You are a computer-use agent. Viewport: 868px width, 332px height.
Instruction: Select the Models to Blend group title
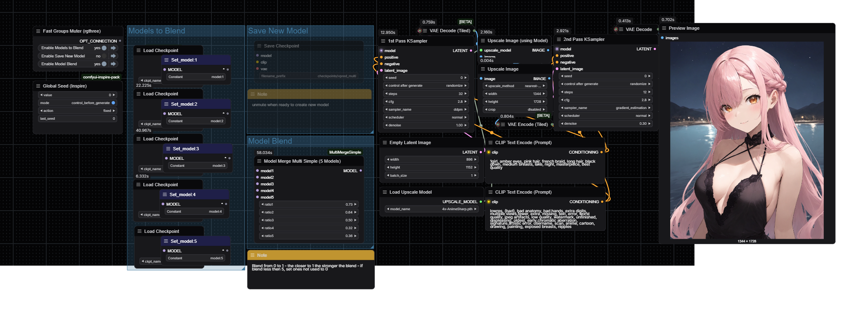[x=157, y=31]
